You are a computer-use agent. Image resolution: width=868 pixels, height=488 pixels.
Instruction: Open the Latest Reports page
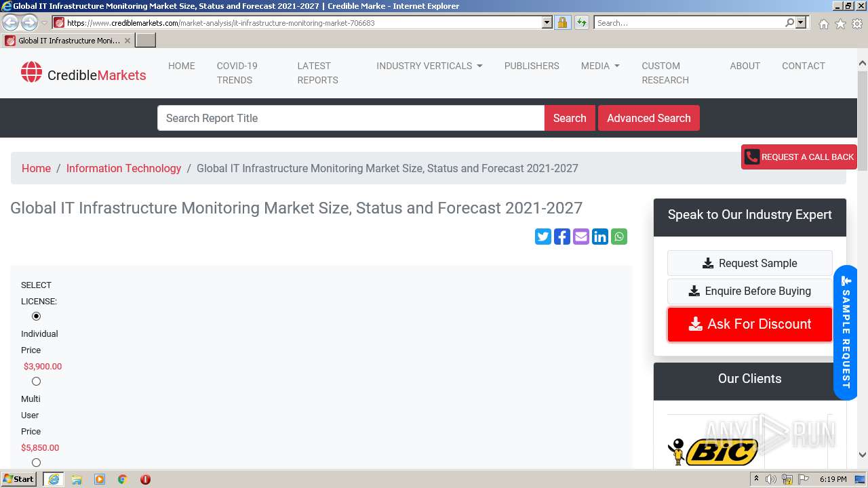point(317,73)
